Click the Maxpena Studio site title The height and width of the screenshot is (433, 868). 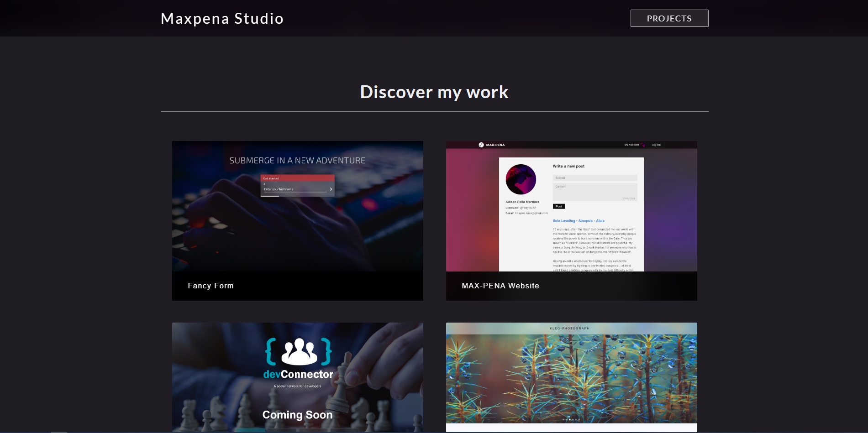[x=221, y=18]
